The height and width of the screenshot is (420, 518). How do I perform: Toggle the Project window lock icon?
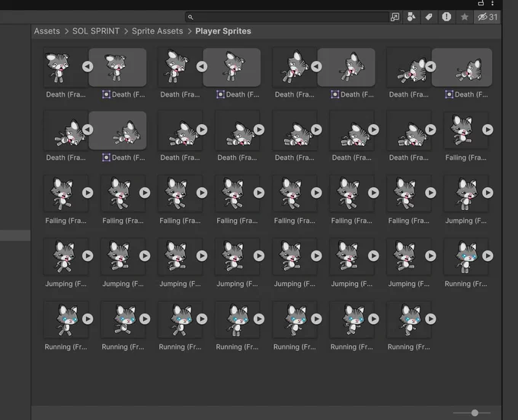tap(481, 3)
